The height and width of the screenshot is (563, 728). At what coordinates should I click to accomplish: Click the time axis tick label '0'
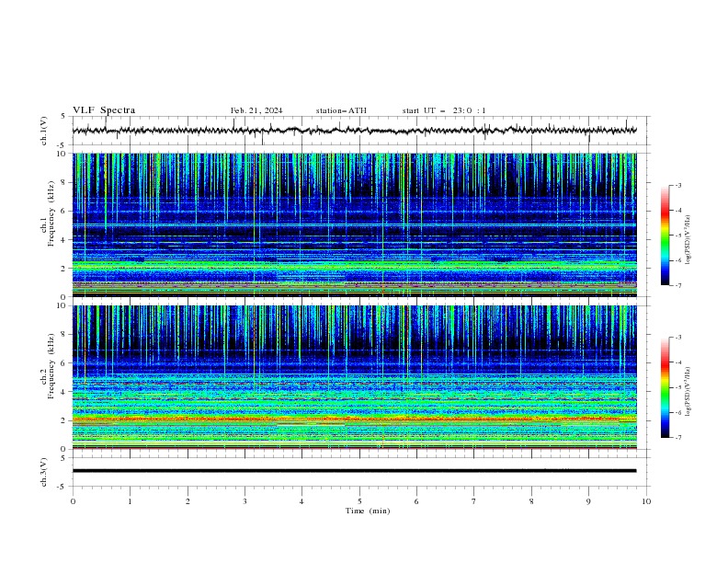(x=73, y=501)
